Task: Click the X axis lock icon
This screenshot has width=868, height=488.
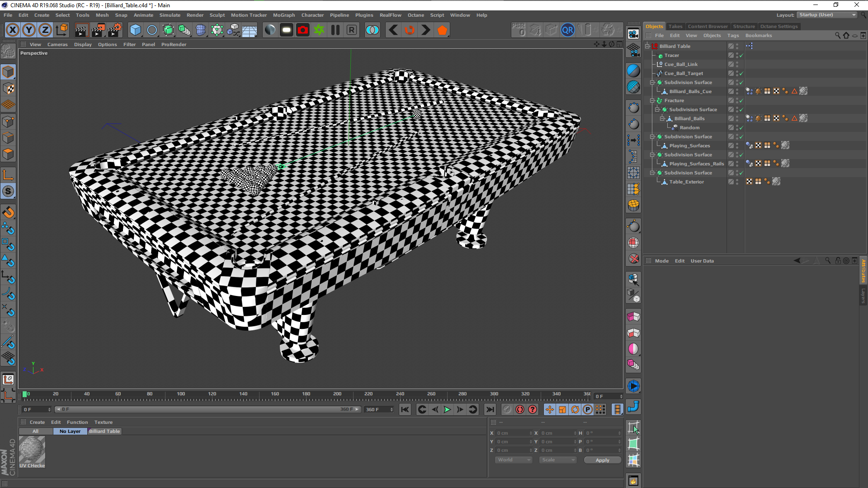Action: [13, 30]
